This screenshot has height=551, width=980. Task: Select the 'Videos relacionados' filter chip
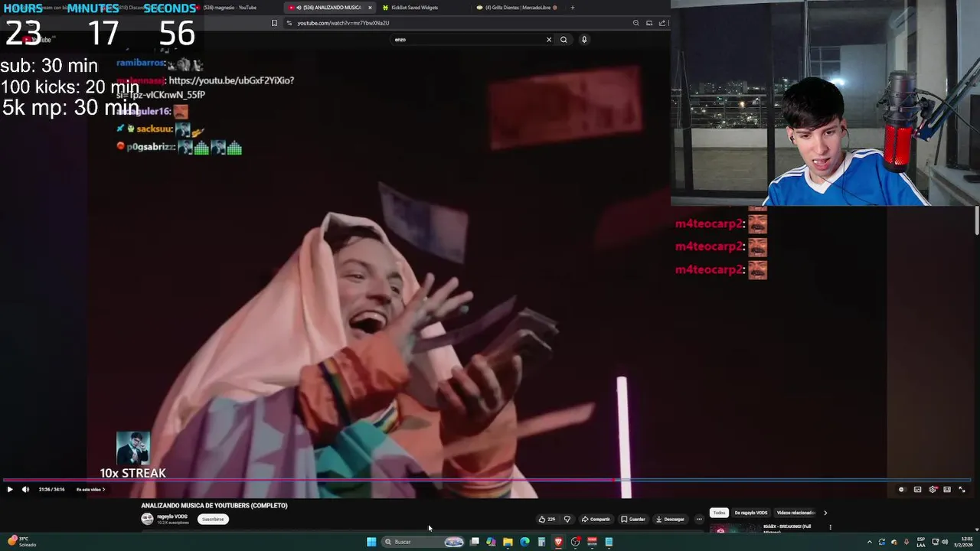pyautogui.click(x=795, y=513)
